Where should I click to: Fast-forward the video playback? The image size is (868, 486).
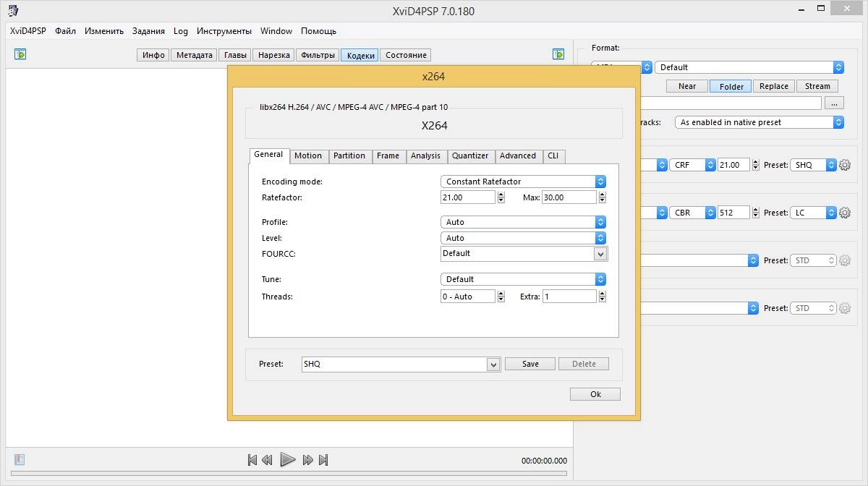pos(308,460)
